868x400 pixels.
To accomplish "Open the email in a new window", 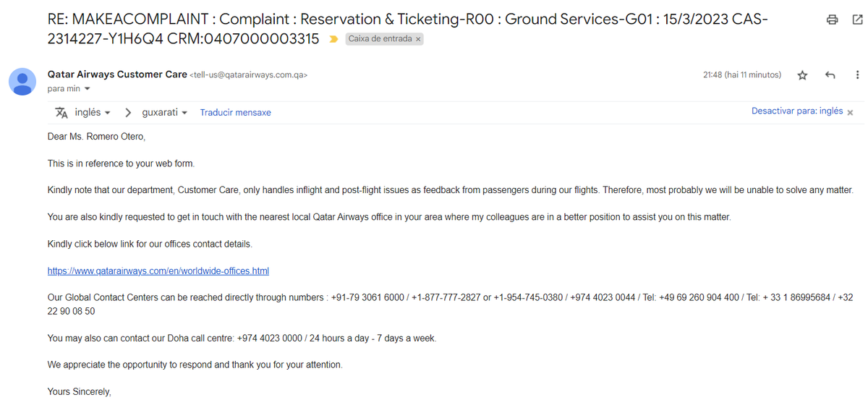I will pyautogui.click(x=857, y=20).
